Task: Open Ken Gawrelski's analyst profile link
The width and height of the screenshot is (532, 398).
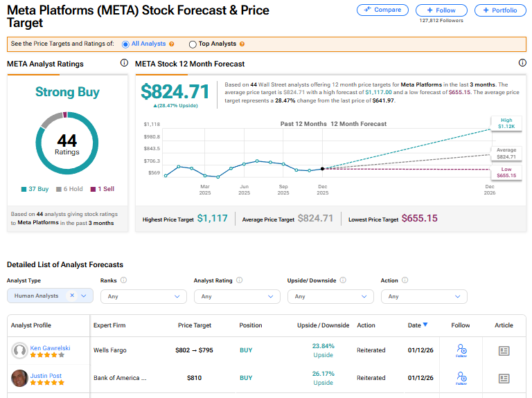Action: [49, 348]
